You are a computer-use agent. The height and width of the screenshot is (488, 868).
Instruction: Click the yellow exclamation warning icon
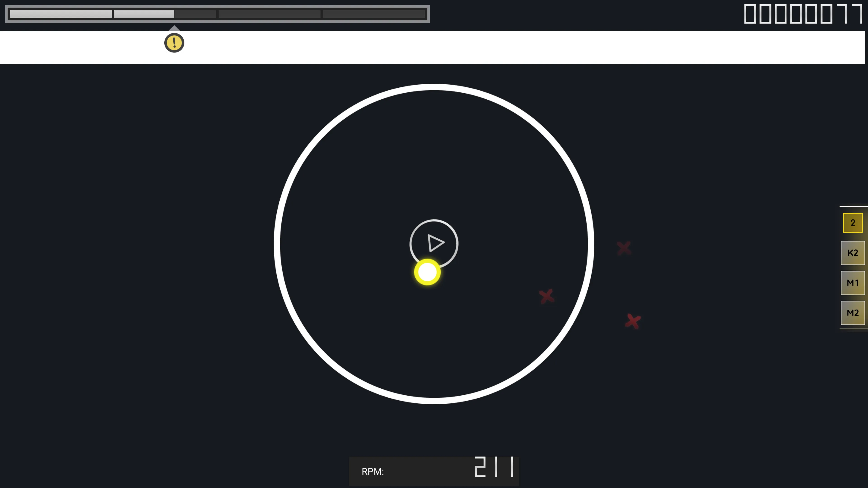coord(174,43)
